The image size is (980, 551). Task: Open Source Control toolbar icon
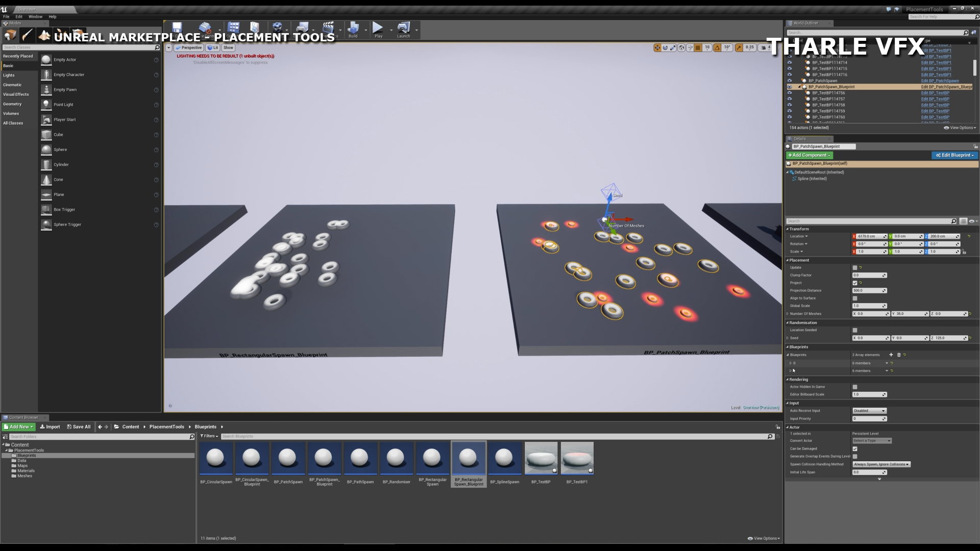pos(205,29)
